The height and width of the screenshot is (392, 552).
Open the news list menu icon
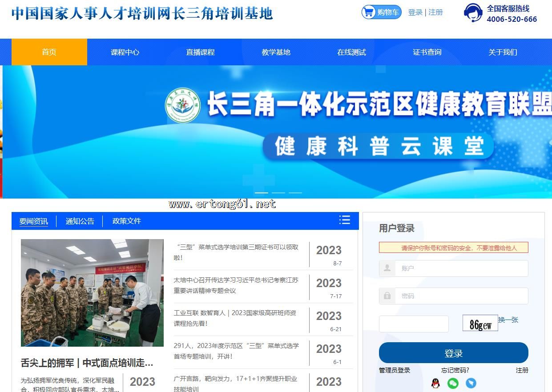(x=344, y=220)
